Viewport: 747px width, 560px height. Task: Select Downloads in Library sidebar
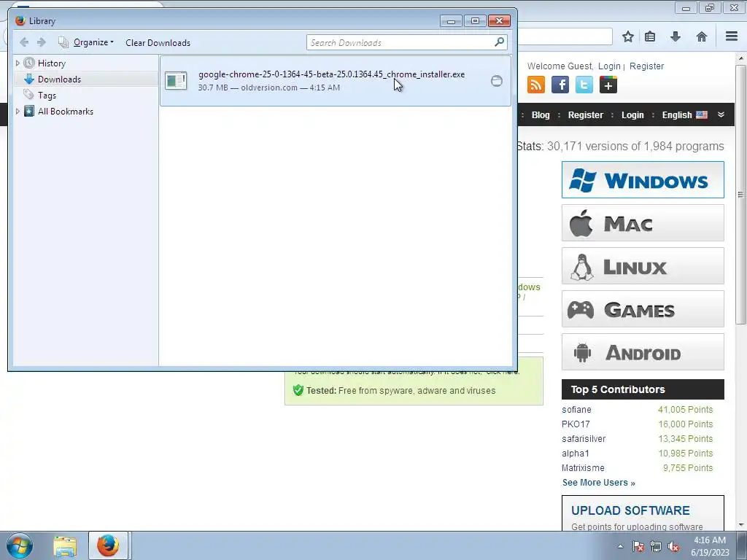[x=59, y=79]
